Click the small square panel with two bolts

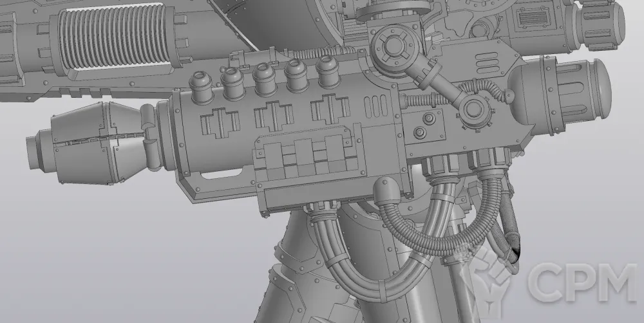(x=426, y=124)
